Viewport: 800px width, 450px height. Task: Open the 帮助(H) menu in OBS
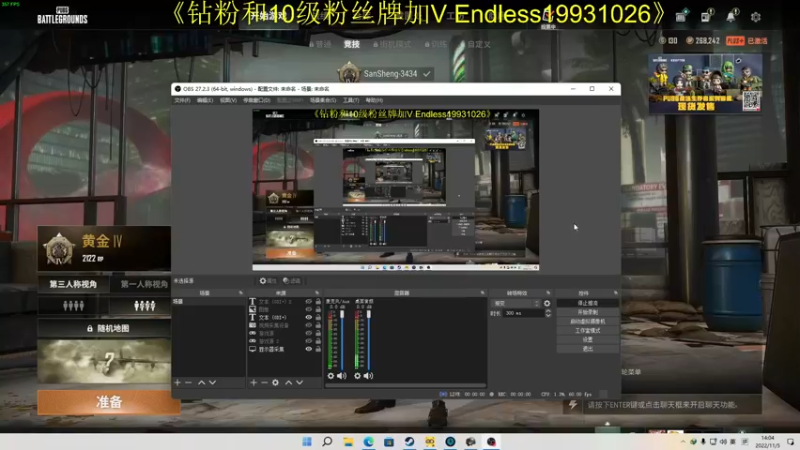pos(374,101)
